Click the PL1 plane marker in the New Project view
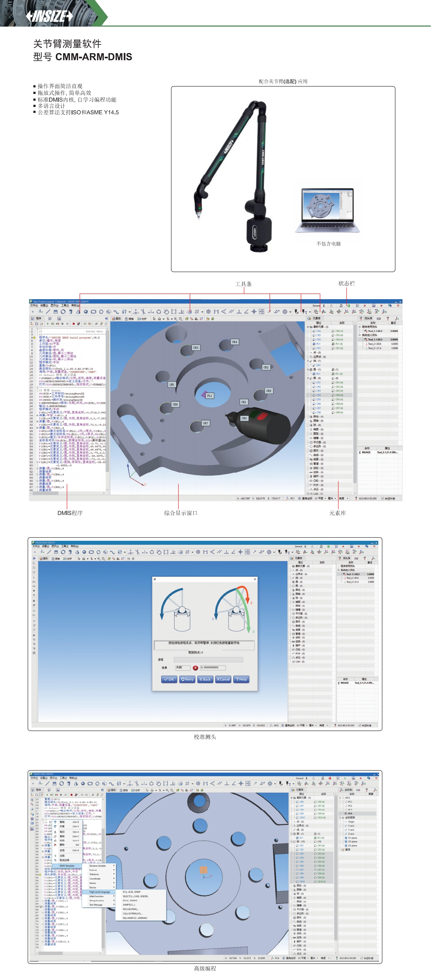The image size is (431, 980). coord(209,396)
